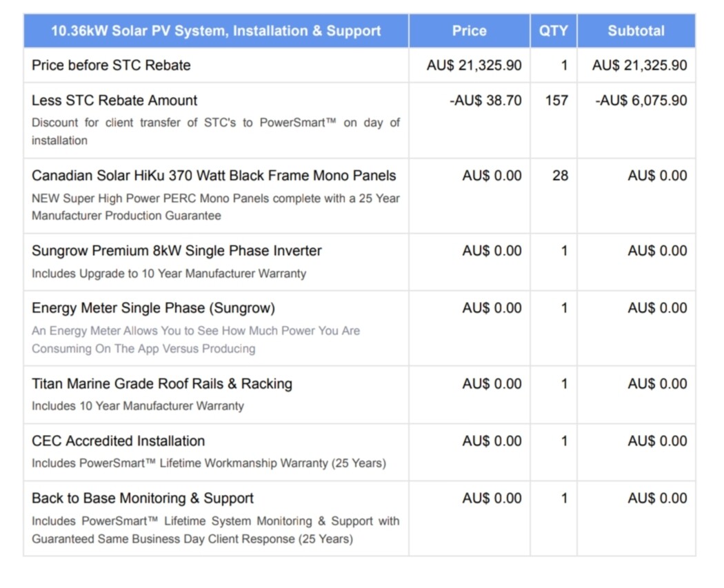This screenshot has height=588, width=724.
Task: Click 'Includes 10 Year Manufacturer Warranty' under Titan racking
Action: coord(138,406)
